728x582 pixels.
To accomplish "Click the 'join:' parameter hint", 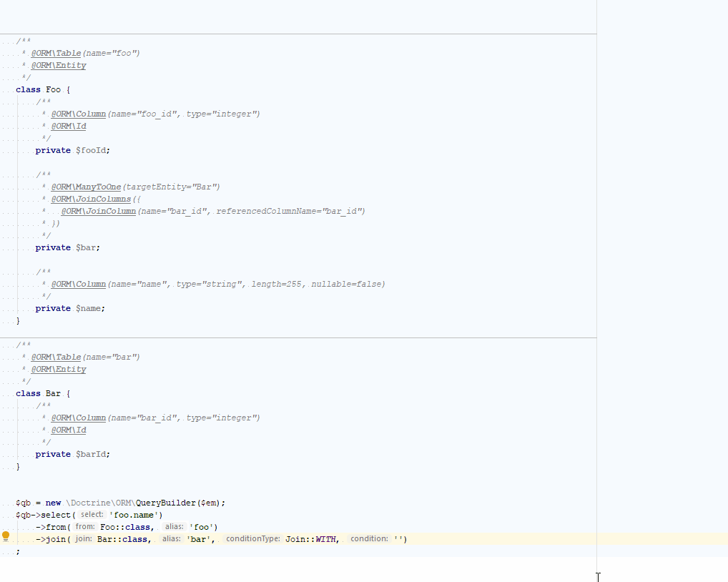I will (84, 539).
